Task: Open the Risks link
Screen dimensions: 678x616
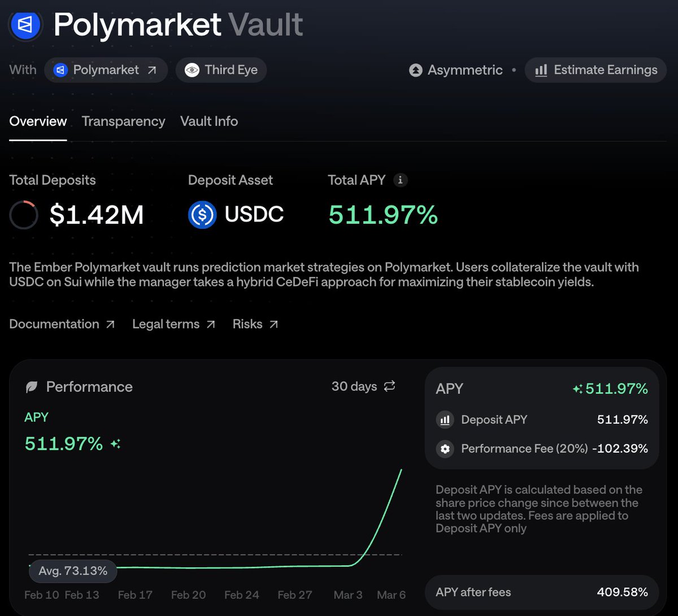Action: 255,324
